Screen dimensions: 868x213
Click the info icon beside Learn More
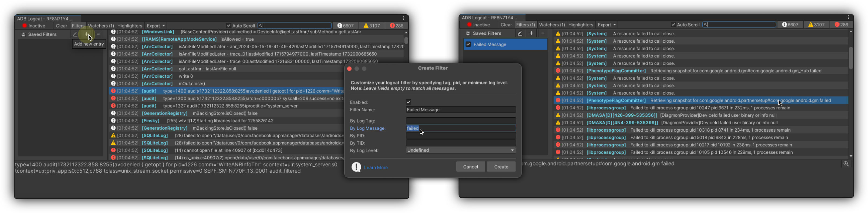click(356, 167)
